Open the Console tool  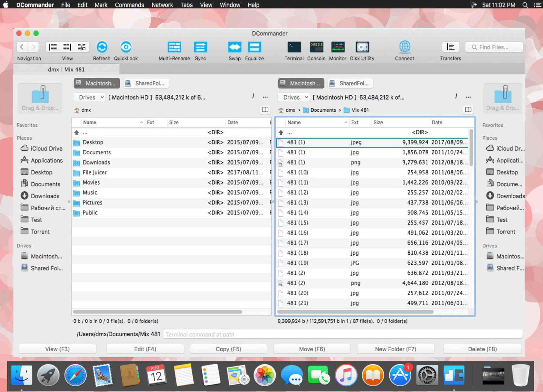coord(316,47)
